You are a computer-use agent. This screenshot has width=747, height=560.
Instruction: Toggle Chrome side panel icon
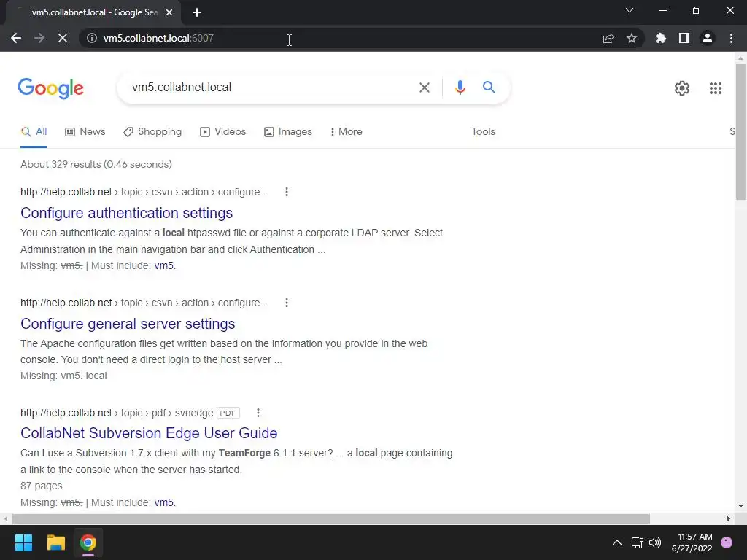[x=684, y=38]
